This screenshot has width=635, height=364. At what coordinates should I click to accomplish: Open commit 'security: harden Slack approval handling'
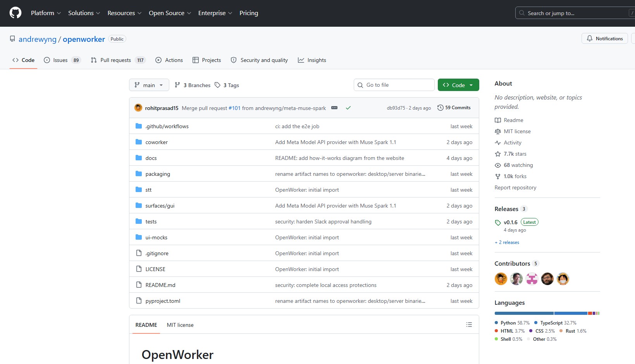coord(323,221)
